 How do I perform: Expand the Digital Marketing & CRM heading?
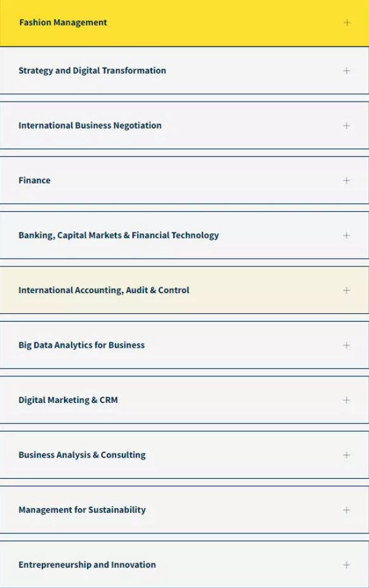(68, 400)
